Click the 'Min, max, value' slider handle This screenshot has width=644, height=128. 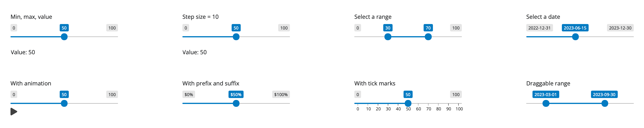point(64,37)
